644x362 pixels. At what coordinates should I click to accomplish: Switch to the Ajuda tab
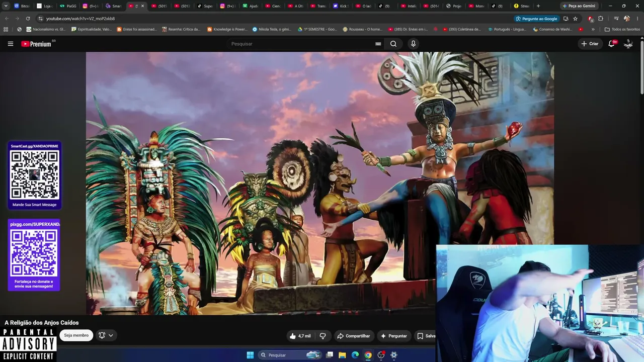coord(251,6)
